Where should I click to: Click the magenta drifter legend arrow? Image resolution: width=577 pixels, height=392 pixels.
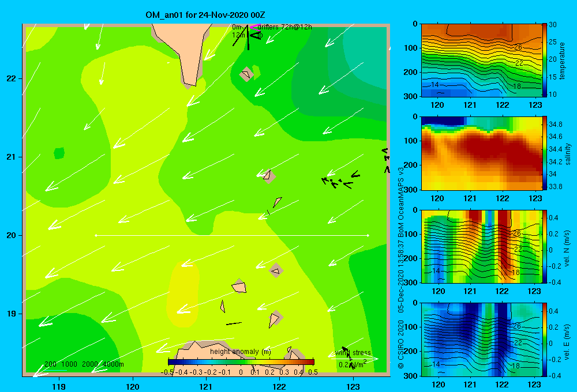point(254,27)
